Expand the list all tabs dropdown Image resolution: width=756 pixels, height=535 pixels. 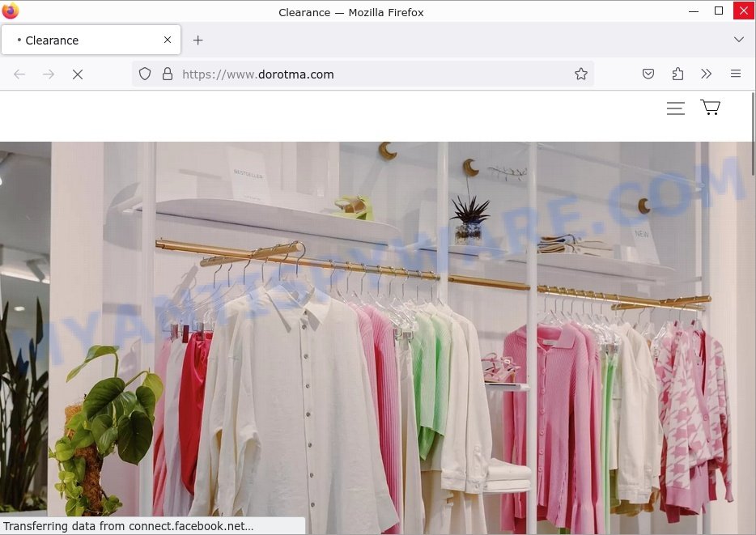point(739,40)
